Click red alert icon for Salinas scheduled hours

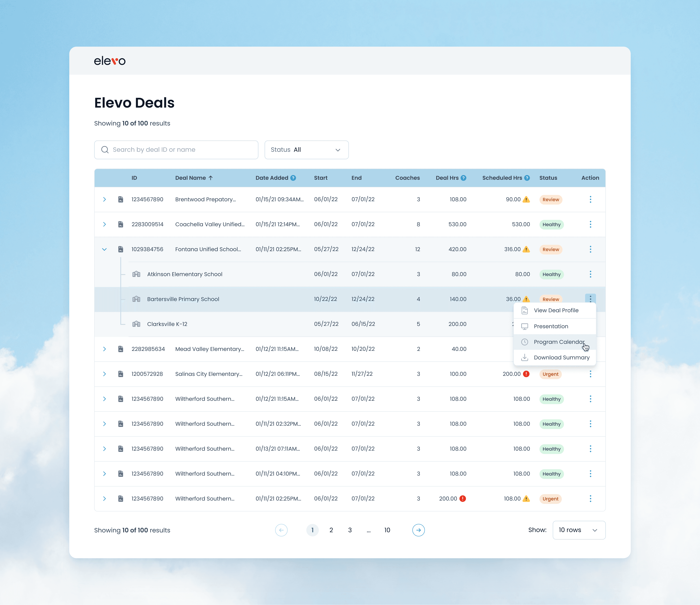click(x=526, y=374)
